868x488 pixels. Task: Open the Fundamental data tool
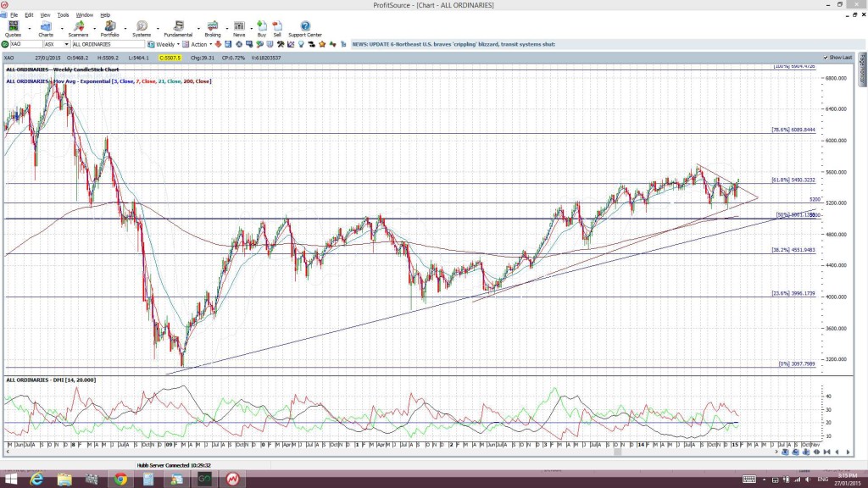tap(178, 29)
